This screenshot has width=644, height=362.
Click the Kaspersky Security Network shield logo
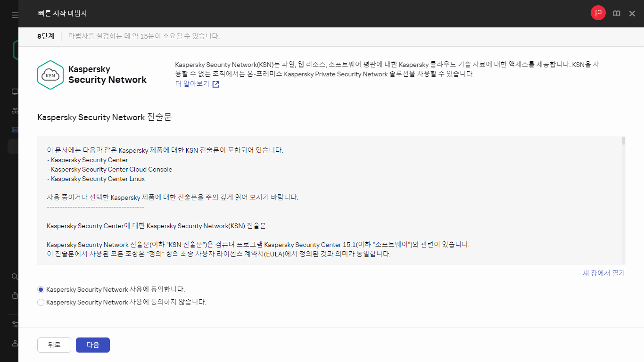pyautogui.click(x=50, y=74)
